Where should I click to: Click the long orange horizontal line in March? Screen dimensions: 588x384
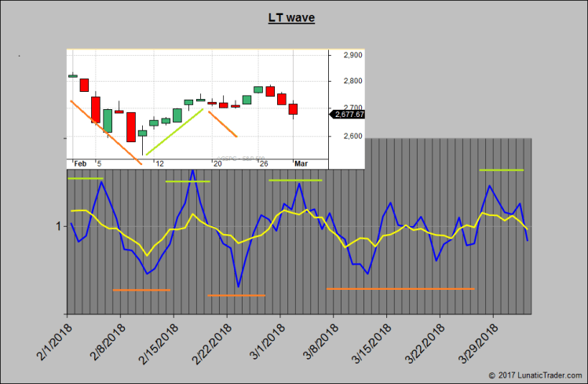click(400, 289)
